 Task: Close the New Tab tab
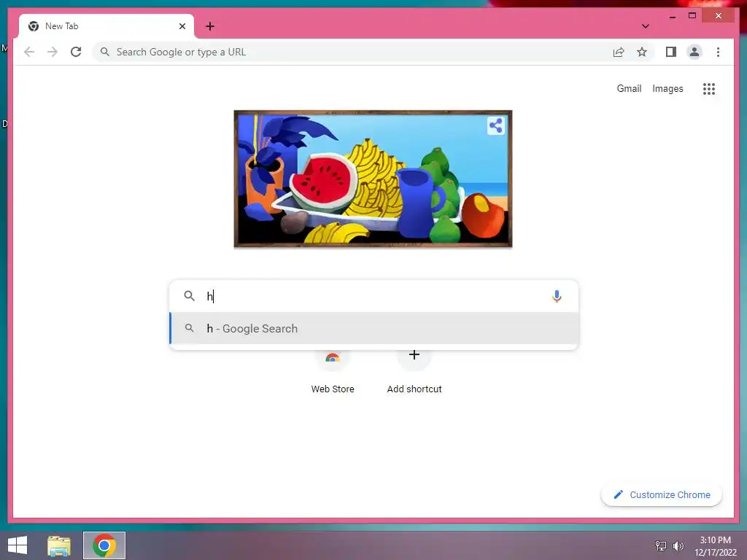(182, 26)
